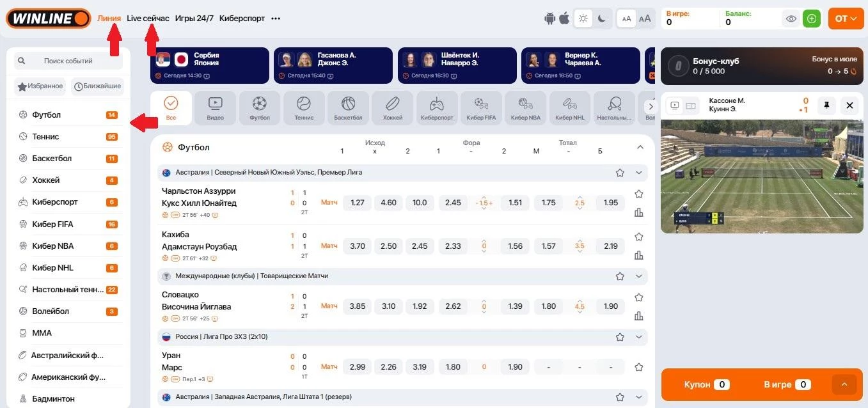Favorite the Чарльстон Аззурри match star
The height and width of the screenshot is (408, 868).
pos(638,194)
